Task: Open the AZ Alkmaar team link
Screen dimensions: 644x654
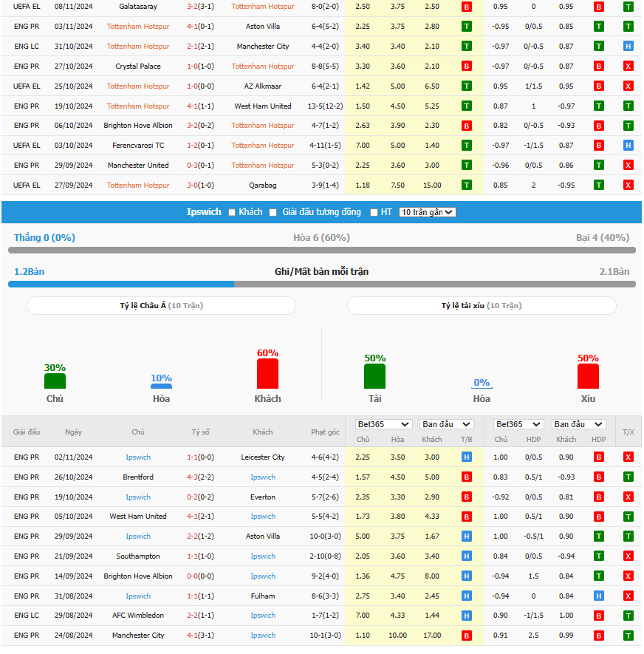Action: [263, 86]
